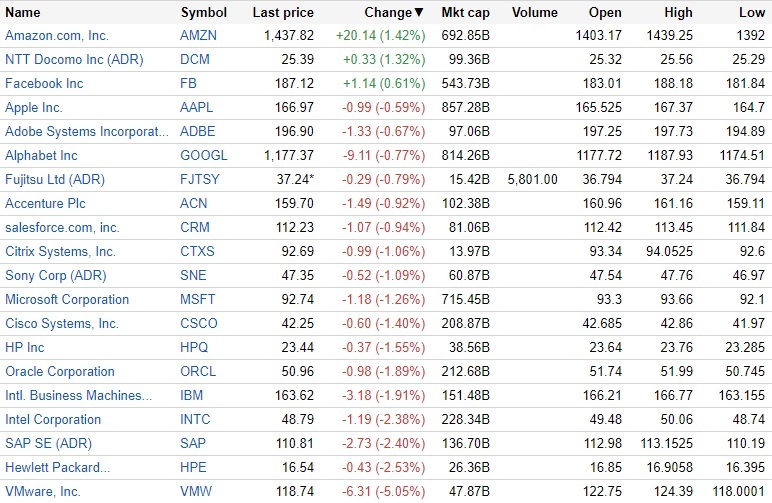Click the Volume column header

coord(534,13)
